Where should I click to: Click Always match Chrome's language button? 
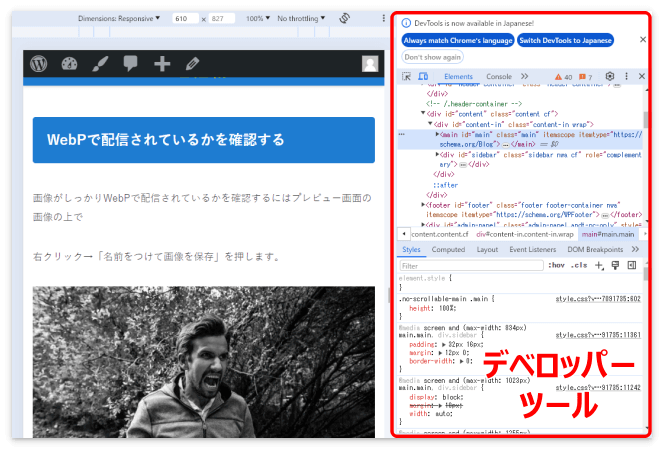coord(458,40)
